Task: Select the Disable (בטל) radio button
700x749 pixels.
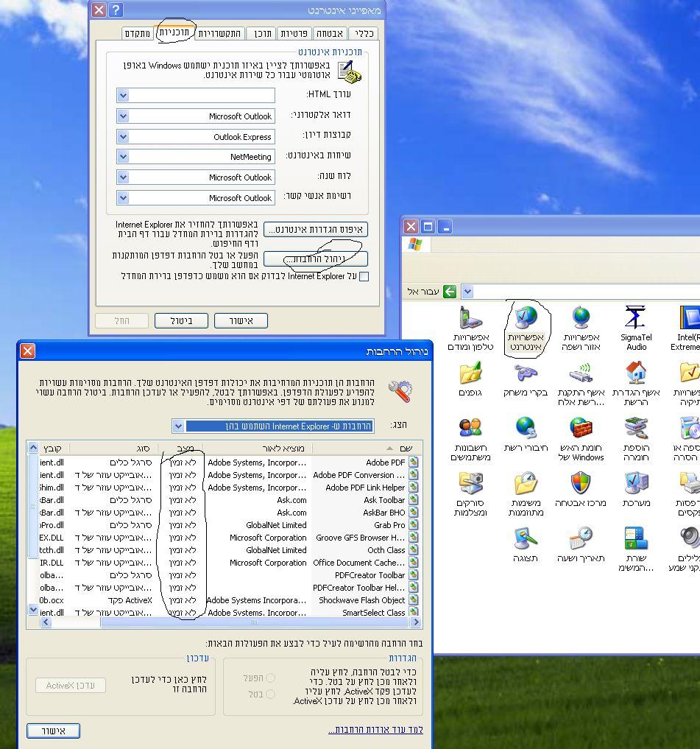Action: pyautogui.click(x=270, y=694)
